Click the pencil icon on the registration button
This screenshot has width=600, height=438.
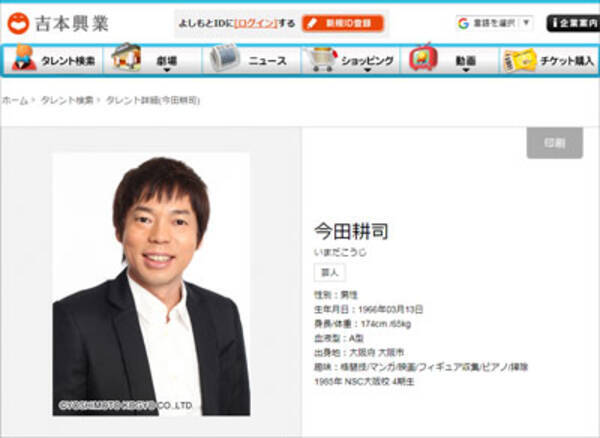(x=312, y=23)
